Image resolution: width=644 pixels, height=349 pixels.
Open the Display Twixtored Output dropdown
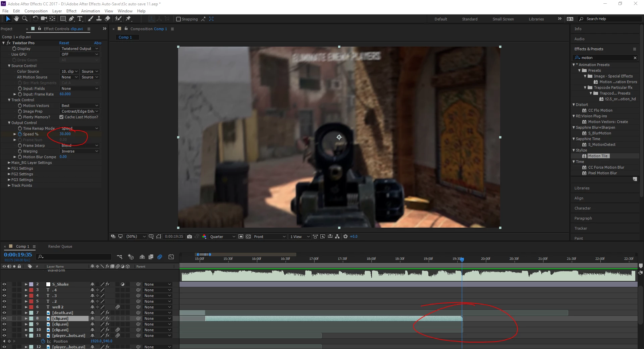coord(79,49)
